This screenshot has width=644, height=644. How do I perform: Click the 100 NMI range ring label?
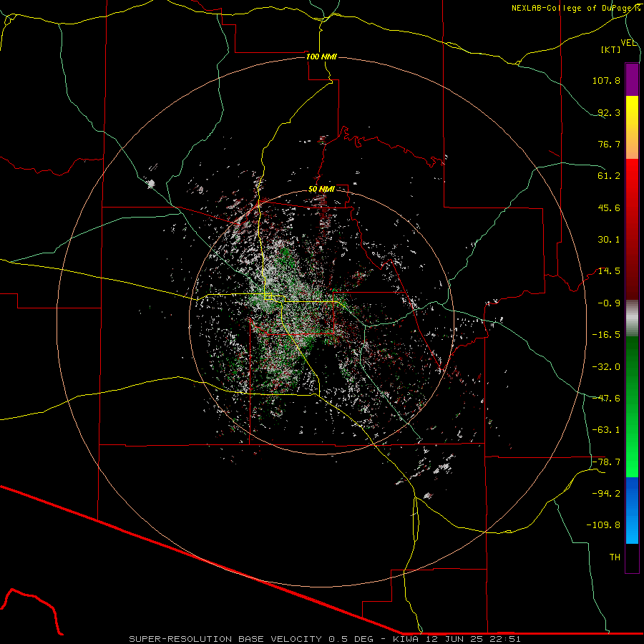321,57
